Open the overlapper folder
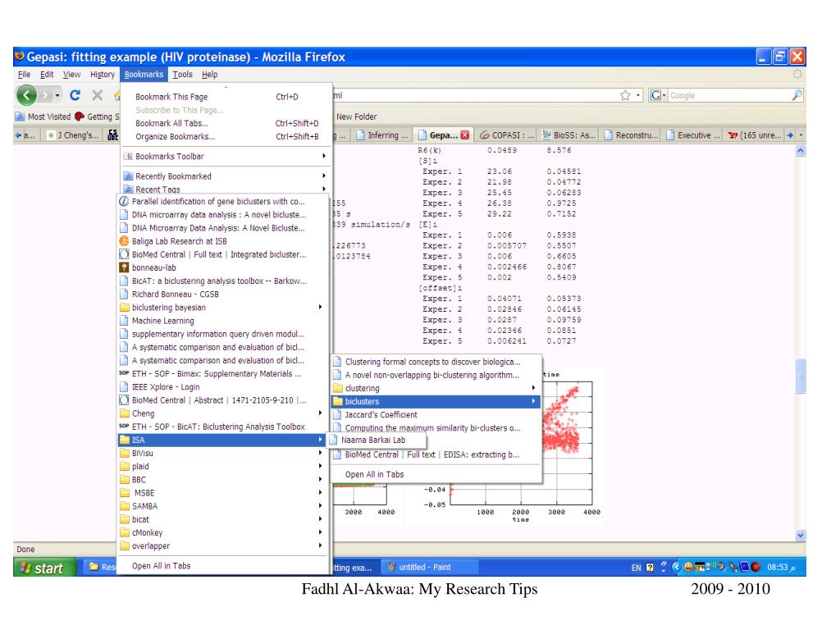The height and width of the screenshot is (630, 840). [x=223, y=546]
